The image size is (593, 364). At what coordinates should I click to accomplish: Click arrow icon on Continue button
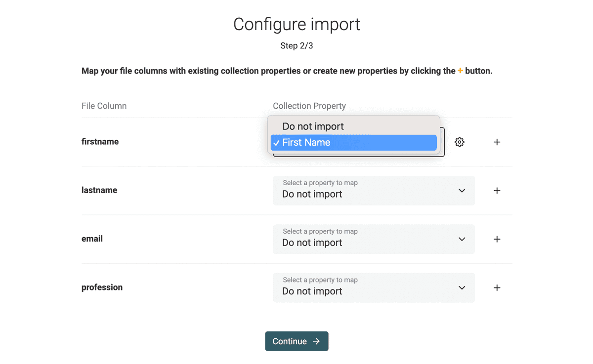(316, 341)
